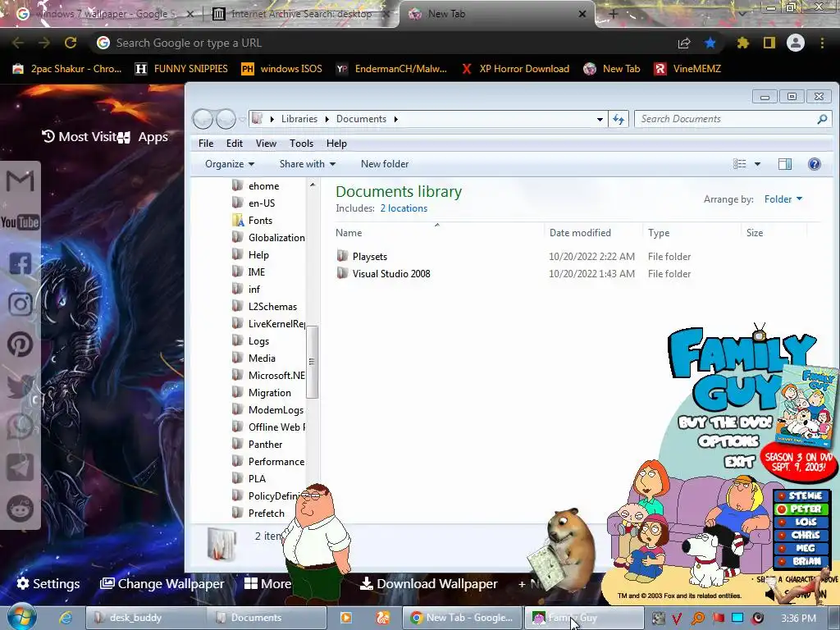
Task: Reload the Chrome page
Action: [x=71, y=43]
